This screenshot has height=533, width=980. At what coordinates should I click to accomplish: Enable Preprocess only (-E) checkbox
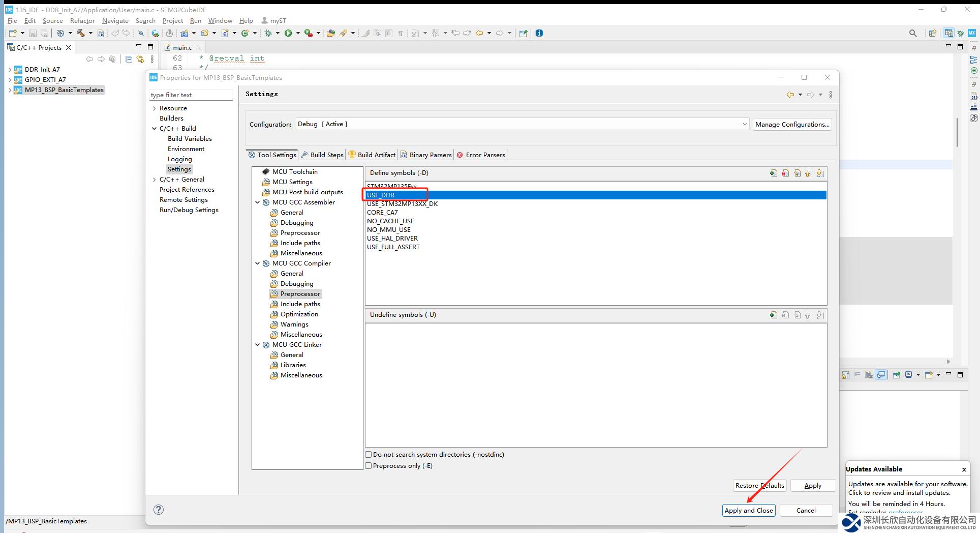click(x=369, y=466)
